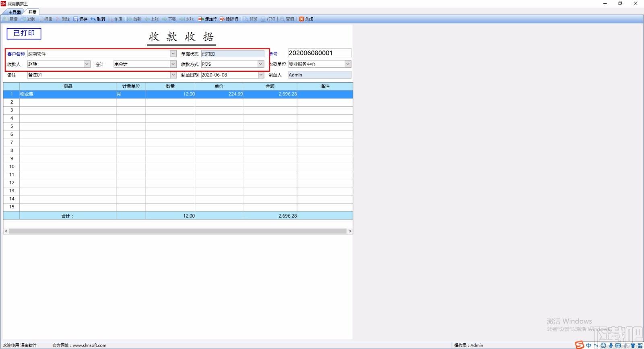Click the horizontal scrollbar's right arrow
Image resolution: width=644 pixels, height=349 pixels.
[x=350, y=231]
